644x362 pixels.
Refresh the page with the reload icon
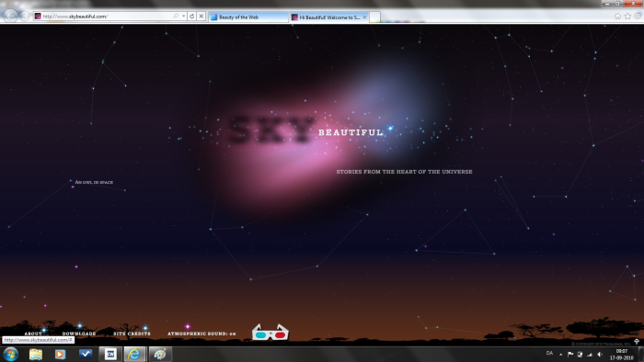[191, 17]
